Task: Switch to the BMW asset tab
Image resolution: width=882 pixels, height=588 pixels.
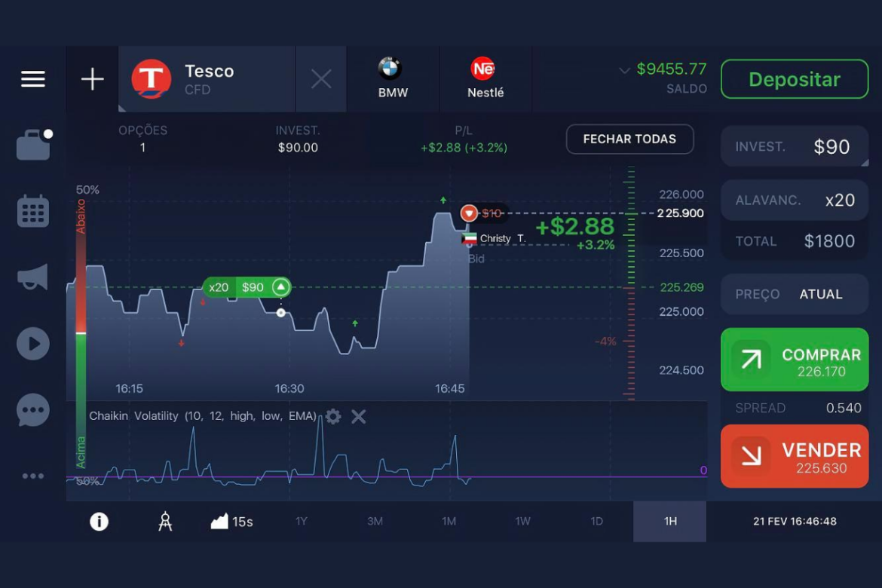Action: pos(393,78)
